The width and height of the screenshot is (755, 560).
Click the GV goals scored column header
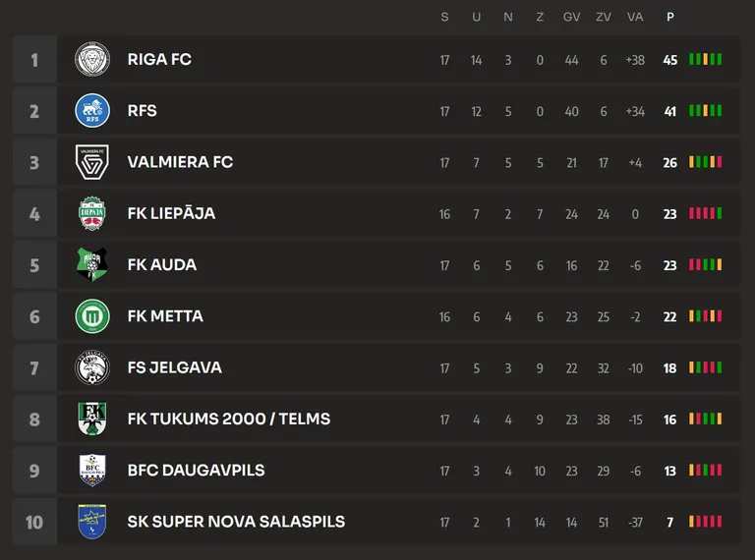tap(571, 18)
